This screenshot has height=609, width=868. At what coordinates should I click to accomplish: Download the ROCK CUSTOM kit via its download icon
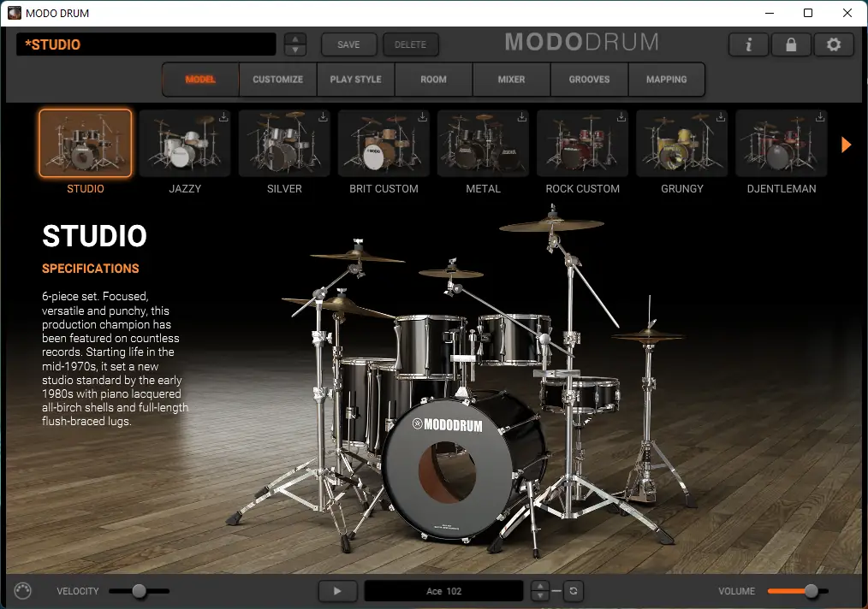(621, 116)
